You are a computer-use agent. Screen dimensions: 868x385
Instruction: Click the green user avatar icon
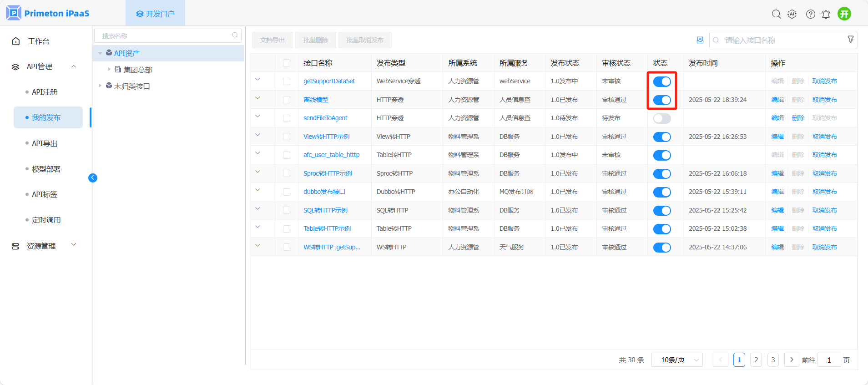(844, 14)
